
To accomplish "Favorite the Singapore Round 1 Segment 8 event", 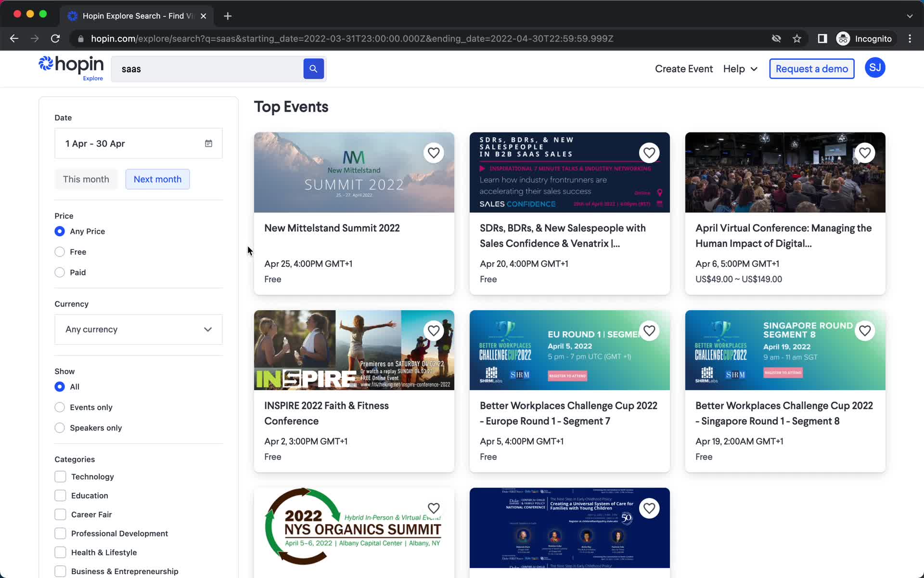I will coord(865,331).
